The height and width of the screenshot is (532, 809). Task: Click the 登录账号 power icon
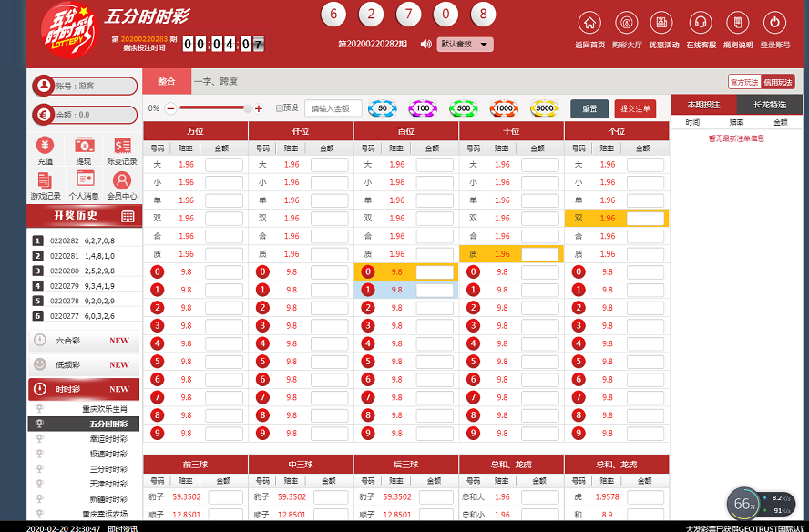(774, 24)
